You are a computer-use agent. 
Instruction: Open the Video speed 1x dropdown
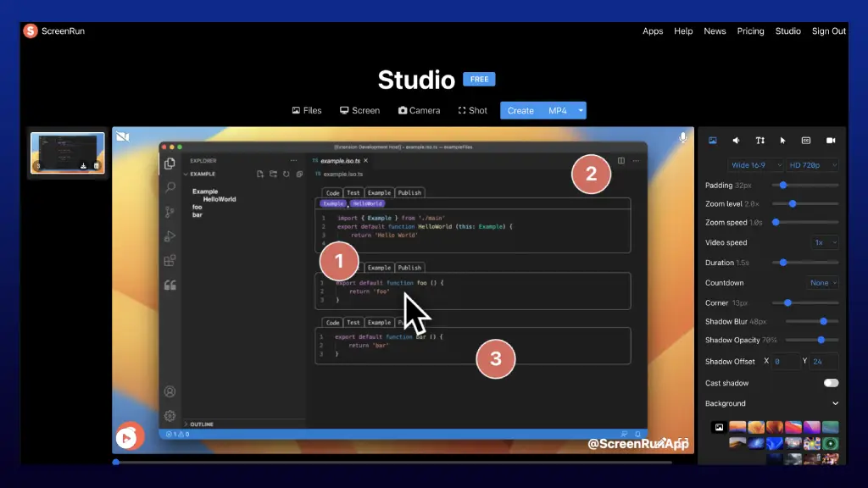(x=824, y=242)
